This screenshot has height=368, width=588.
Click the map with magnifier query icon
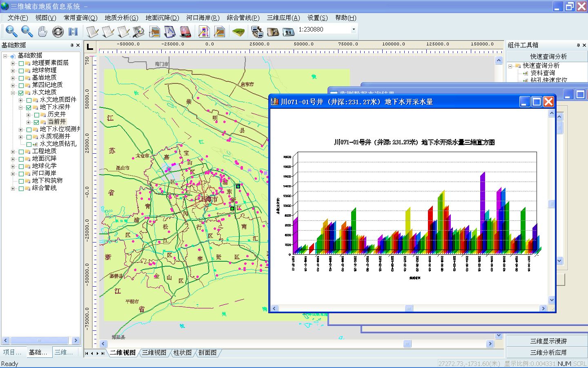[139, 31]
